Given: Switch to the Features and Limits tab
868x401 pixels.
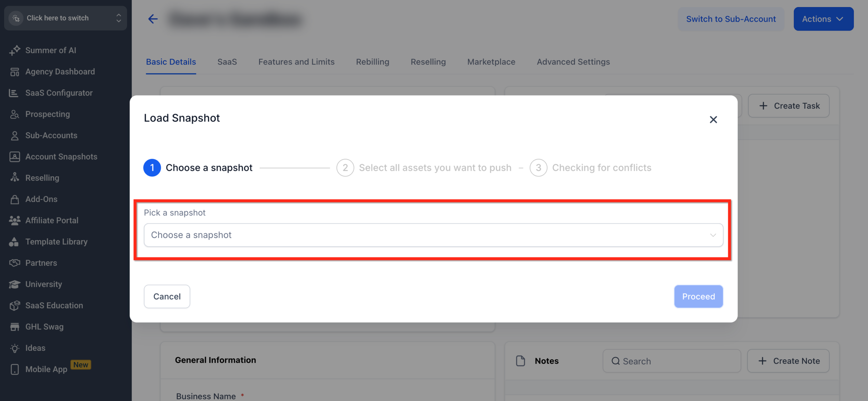Looking at the screenshot, I should 296,62.
